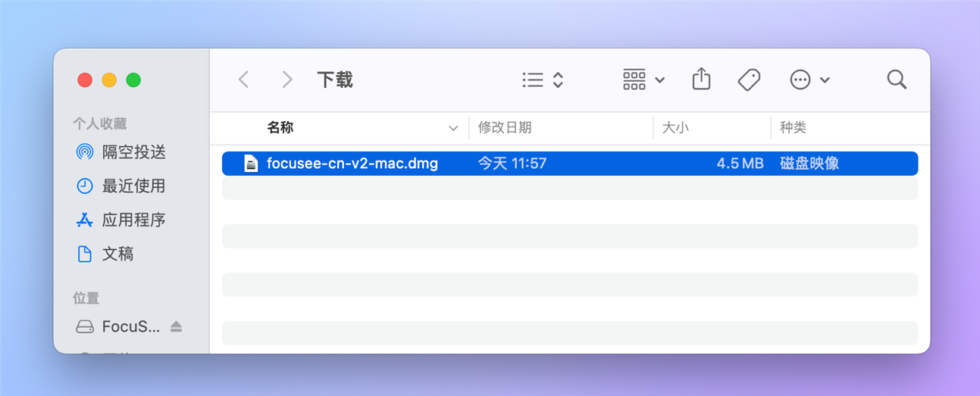Sort by the 修改日期 column header
The height and width of the screenshot is (396, 980).
(505, 128)
